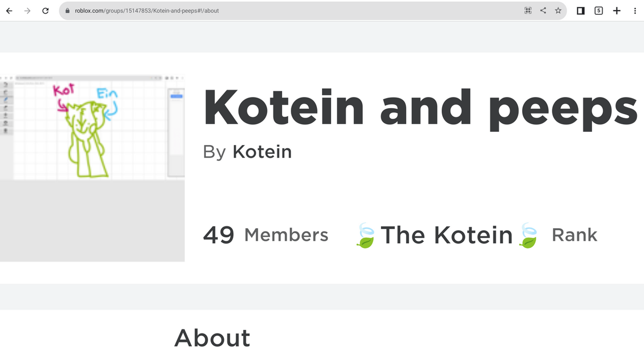Go back to the previous page
Screen dimensions: 644x362
pyautogui.click(x=9, y=11)
